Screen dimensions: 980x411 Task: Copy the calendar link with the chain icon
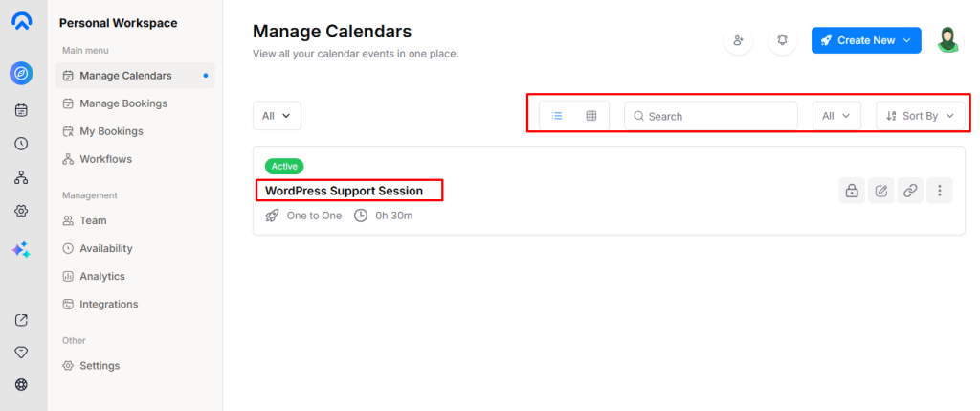(910, 191)
